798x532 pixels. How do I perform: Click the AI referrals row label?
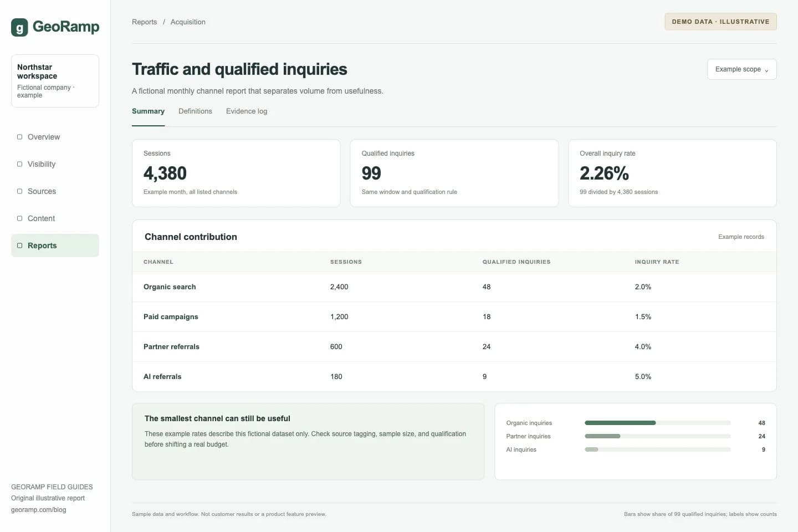(x=162, y=377)
